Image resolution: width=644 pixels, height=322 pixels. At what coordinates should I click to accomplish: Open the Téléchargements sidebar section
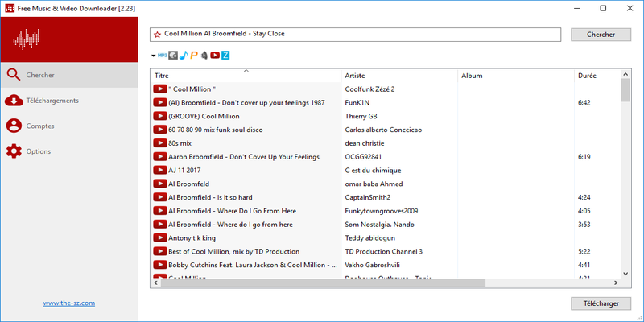point(69,101)
